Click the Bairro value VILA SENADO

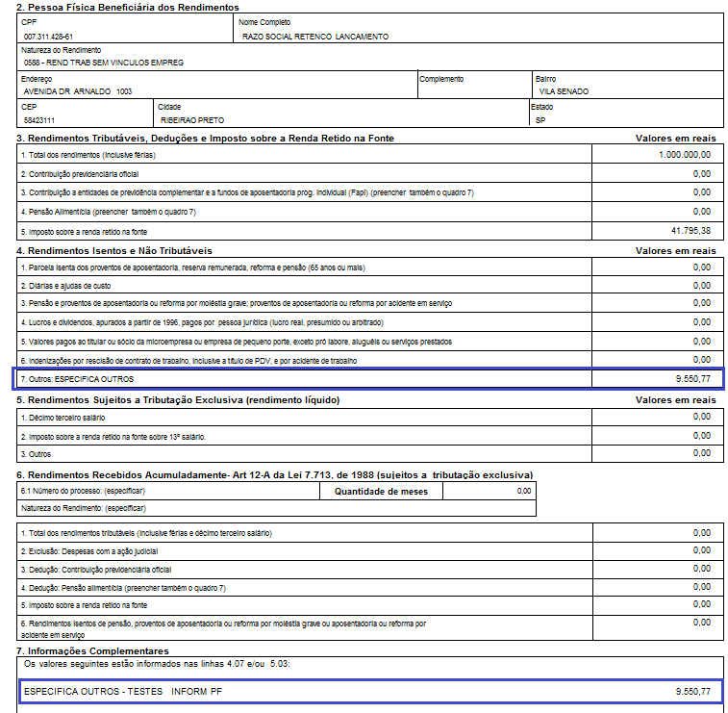(564, 91)
